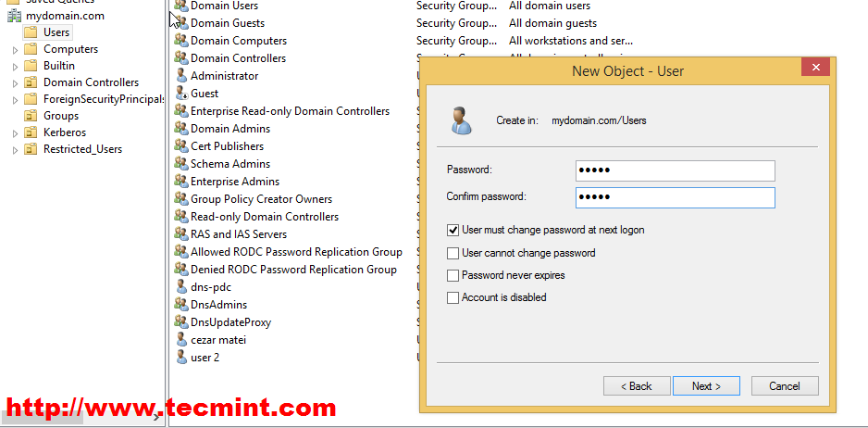Click the Confirm password field
This screenshot has width=868, height=428.
[x=675, y=197]
